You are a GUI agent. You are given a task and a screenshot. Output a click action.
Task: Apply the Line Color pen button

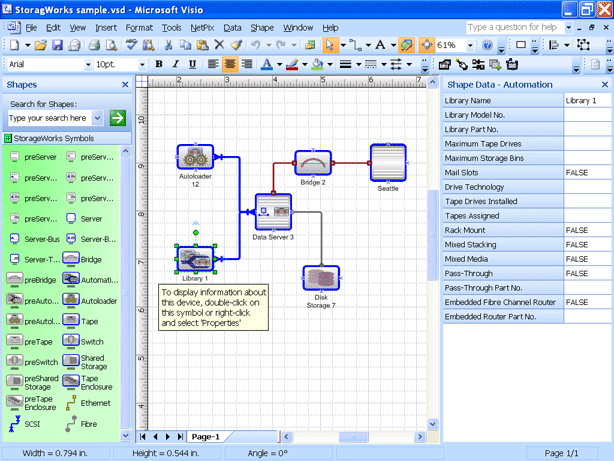point(292,64)
